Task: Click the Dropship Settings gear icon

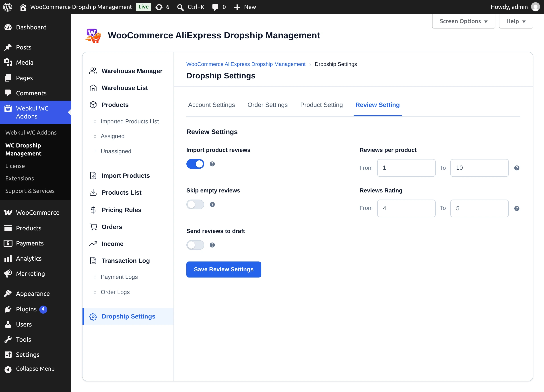Action: click(x=93, y=317)
